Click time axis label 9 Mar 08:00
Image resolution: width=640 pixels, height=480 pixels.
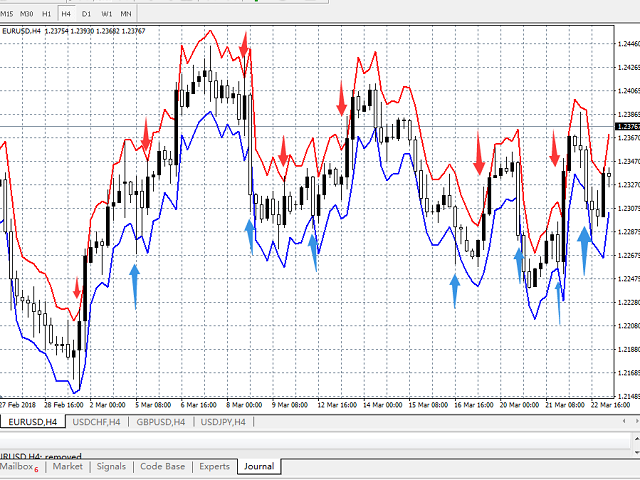coord(290,405)
